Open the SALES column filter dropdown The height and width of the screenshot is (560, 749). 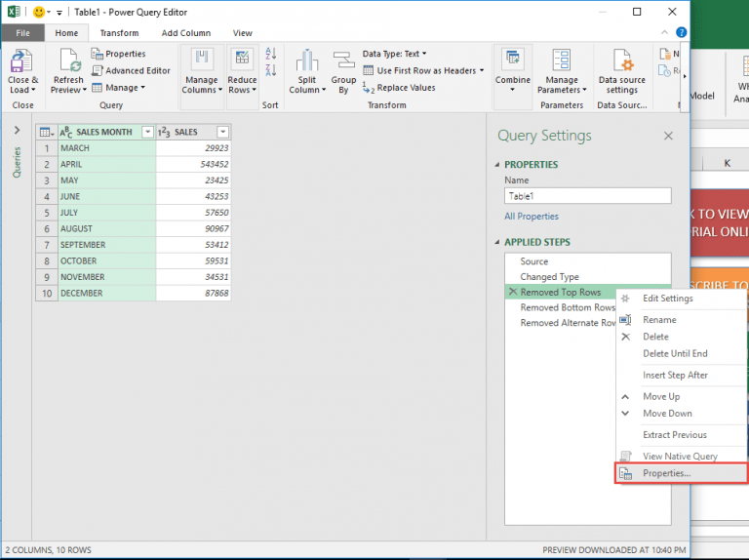click(222, 132)
